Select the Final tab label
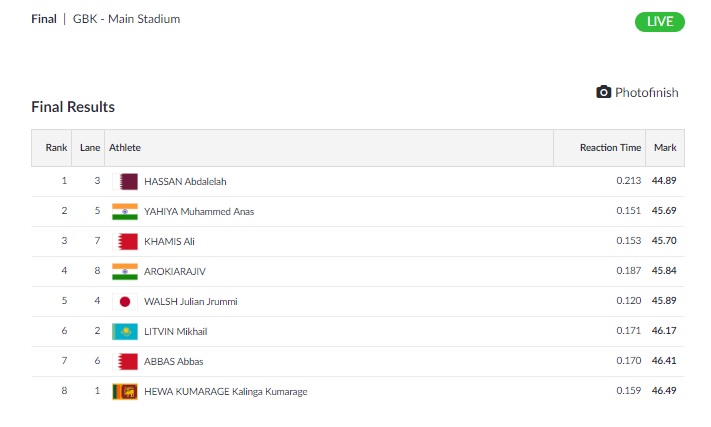 click(x=44, y=19)
